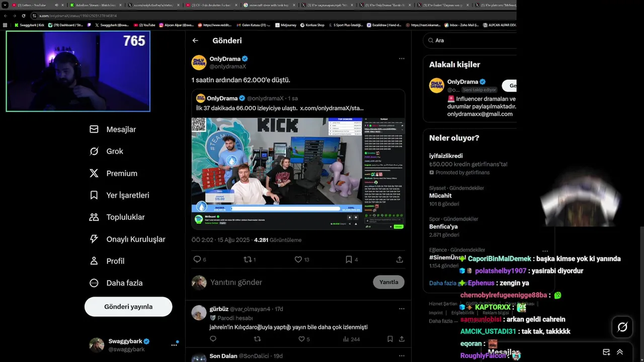
Task: Switch to Letters - YouTube browser tab
Action: tap(38, 5)
